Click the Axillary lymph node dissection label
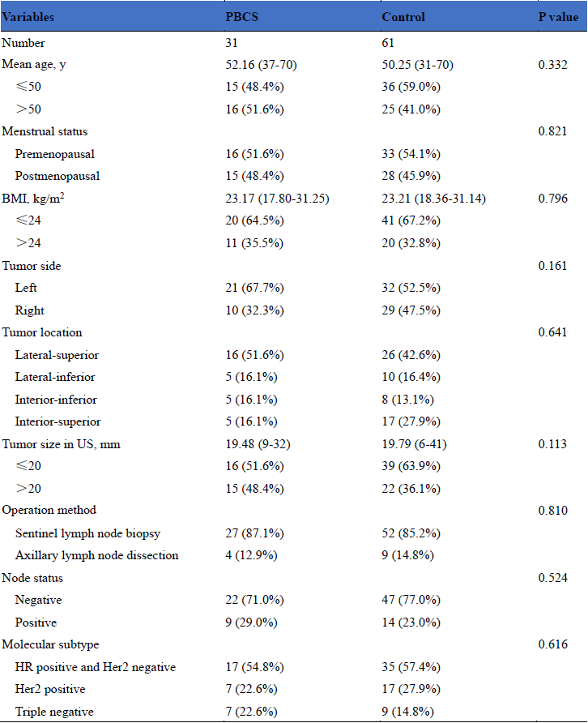This screenshot has height=723, width=588. [x=96, y=555]
